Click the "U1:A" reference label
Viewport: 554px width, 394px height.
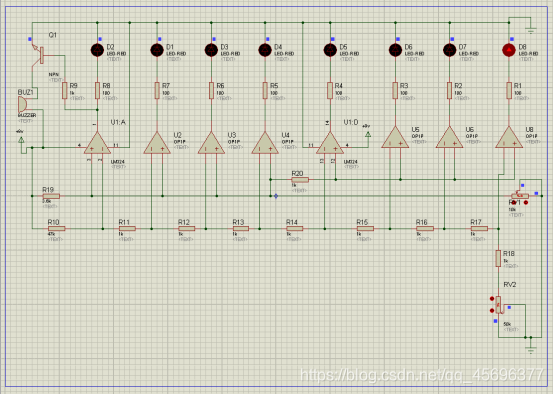[x=118, y=122]
